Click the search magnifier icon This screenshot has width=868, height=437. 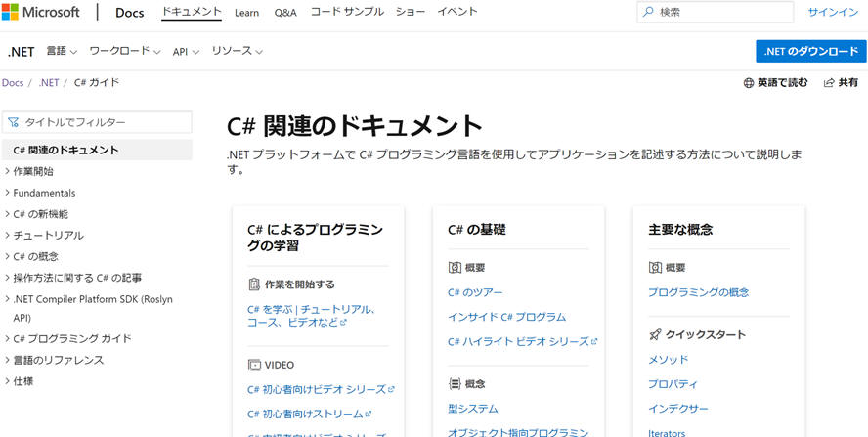tap(648, 12)
